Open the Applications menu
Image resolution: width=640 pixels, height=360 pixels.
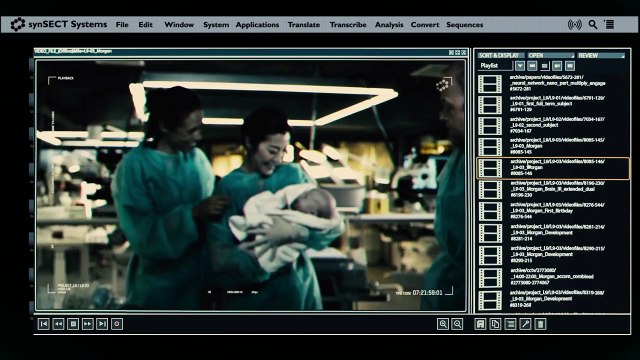[257, 25]
